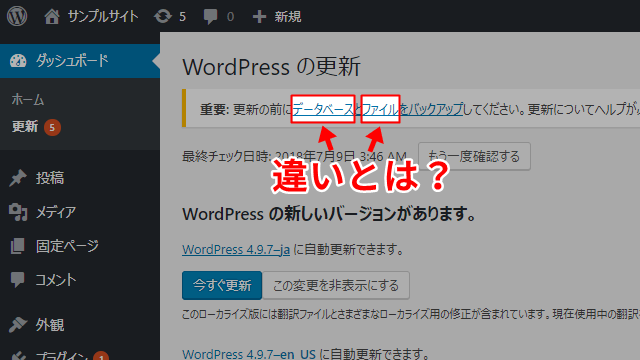
Task: Click the データベース backup link
Action: point(323,109)
